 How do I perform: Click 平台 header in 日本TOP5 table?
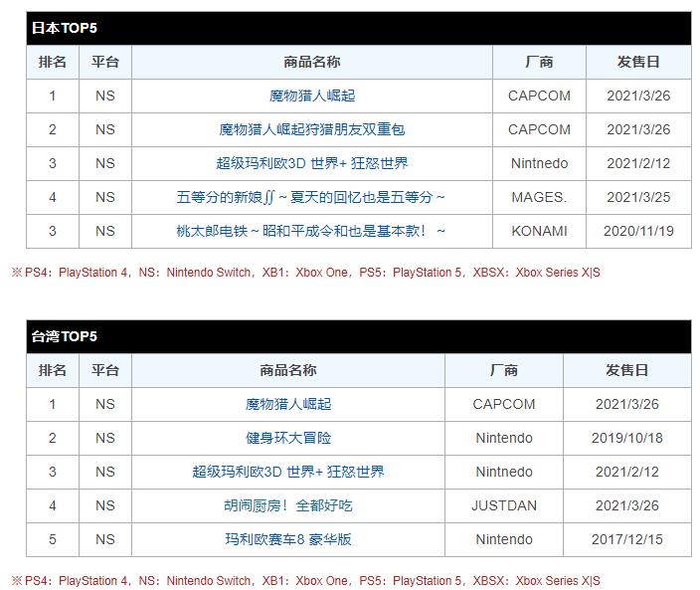pyautogui.click(x=105, y=62)
